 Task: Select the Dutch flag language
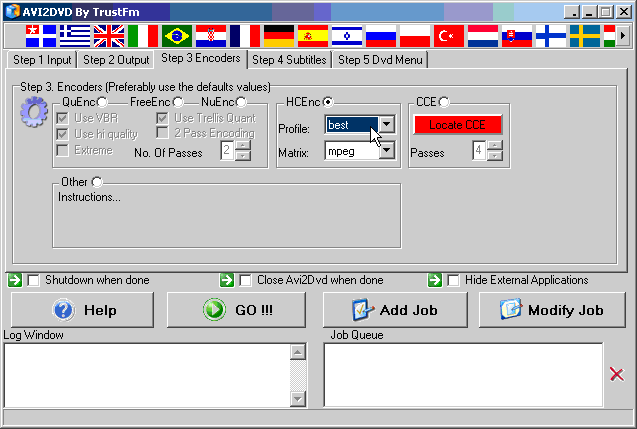[x=483, y=36]
